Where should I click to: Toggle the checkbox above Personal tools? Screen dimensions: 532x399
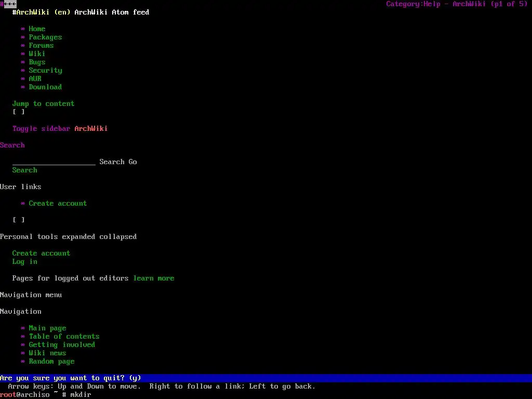point(19,220)
